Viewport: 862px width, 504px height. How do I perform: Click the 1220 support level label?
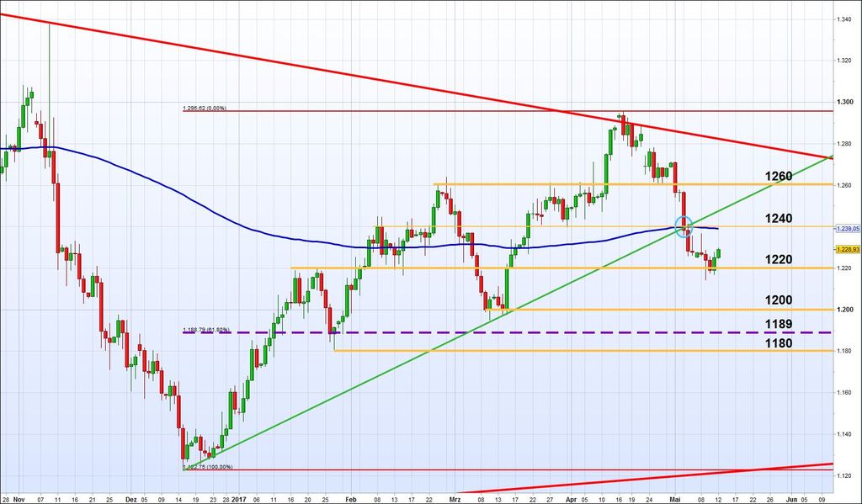point(778,260)
